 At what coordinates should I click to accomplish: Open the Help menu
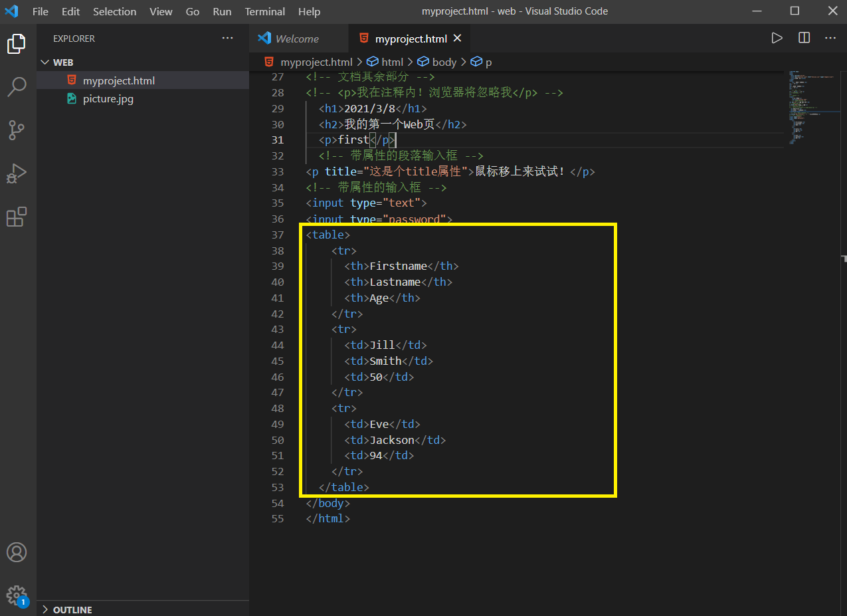309,11
